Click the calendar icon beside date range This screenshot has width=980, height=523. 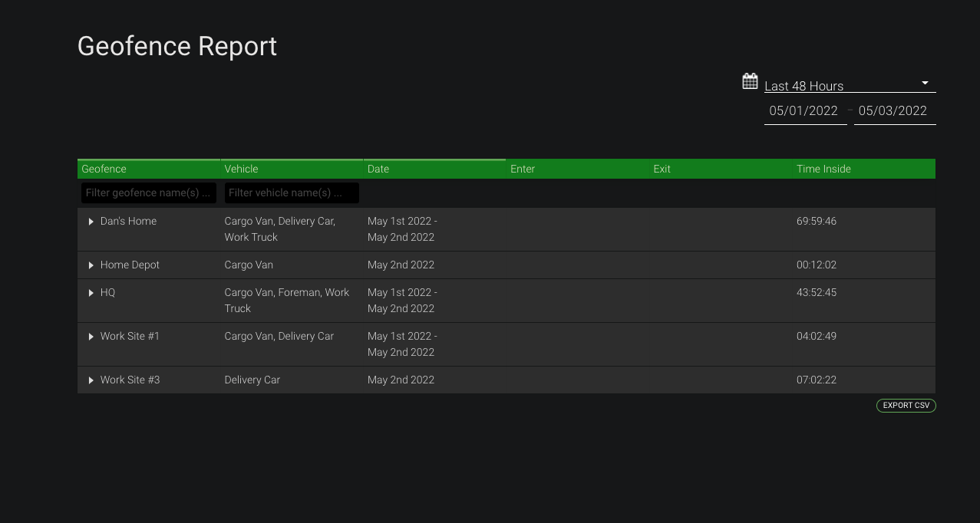750,81
